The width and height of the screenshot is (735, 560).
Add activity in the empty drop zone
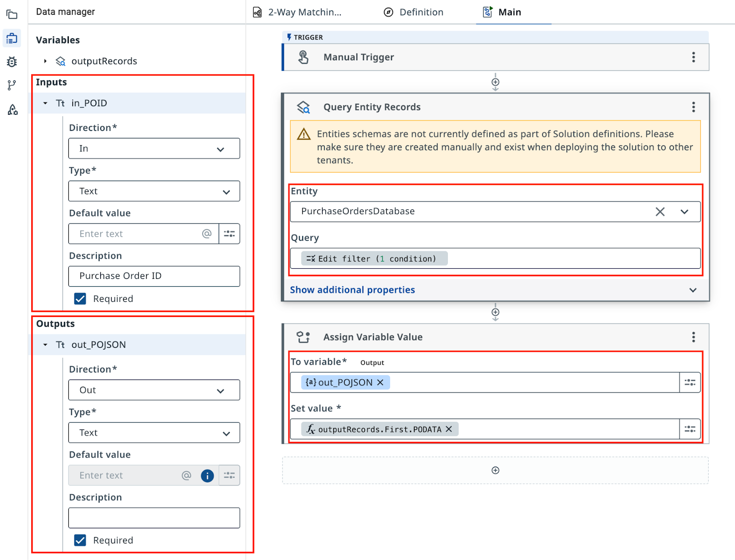[495, 470]
